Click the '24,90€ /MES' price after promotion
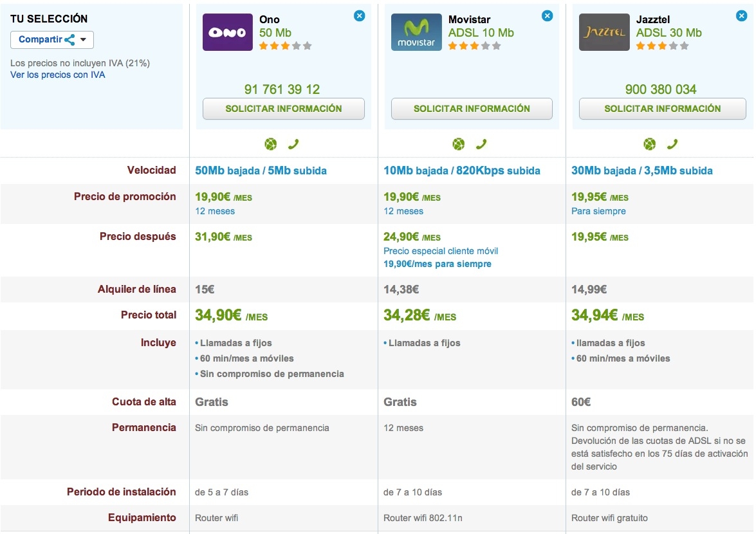This screenshot has width=756, height=534. [412, 237]
